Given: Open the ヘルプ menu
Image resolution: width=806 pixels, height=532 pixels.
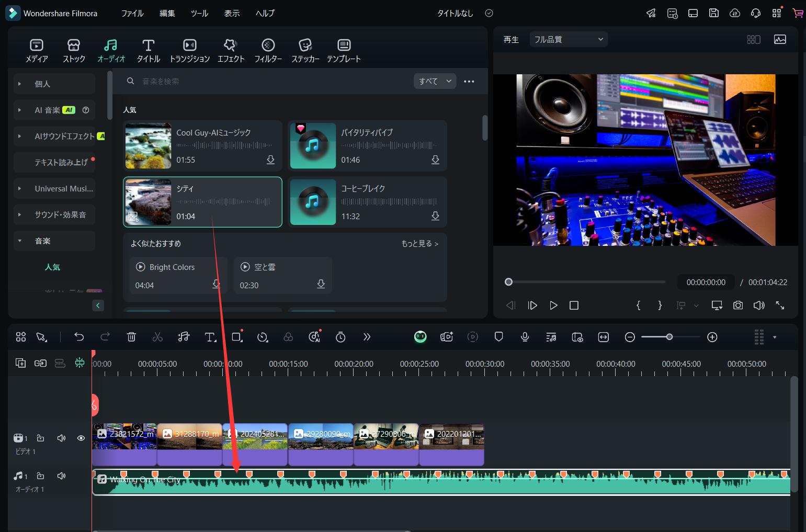Looking at the screenshot, I should point(265,13).
